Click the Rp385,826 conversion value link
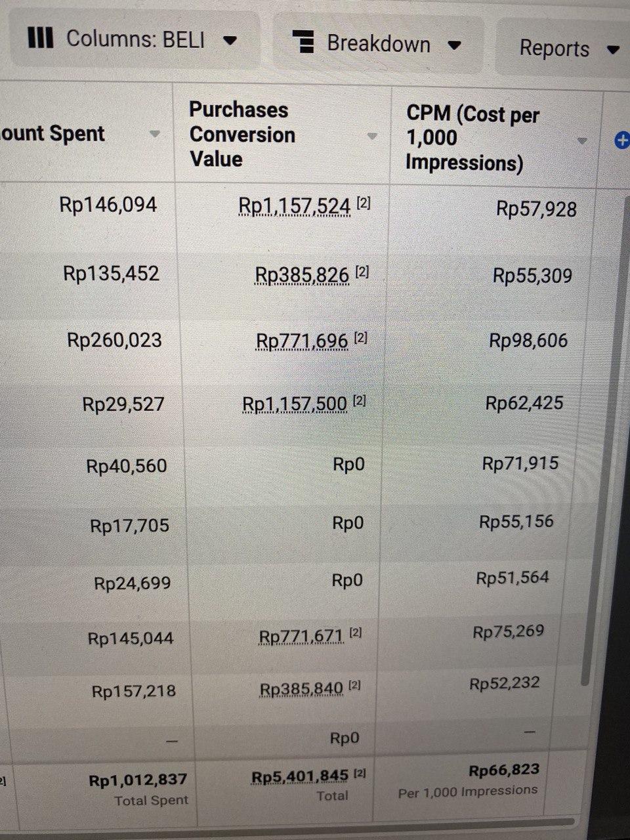 click(302, 274)
